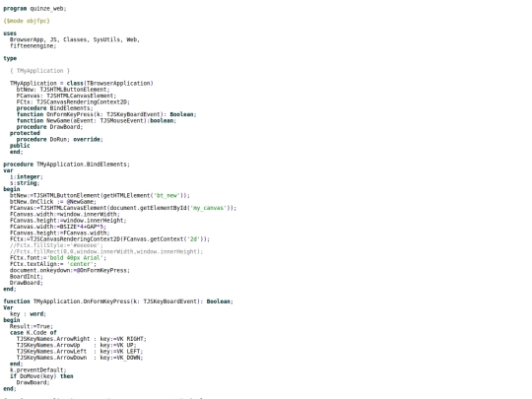The image size is (532, 399).
Task: Click the 'document.onkeydown:=@OnFormKeyPress;' line
Action: click(x=70, y=270)
